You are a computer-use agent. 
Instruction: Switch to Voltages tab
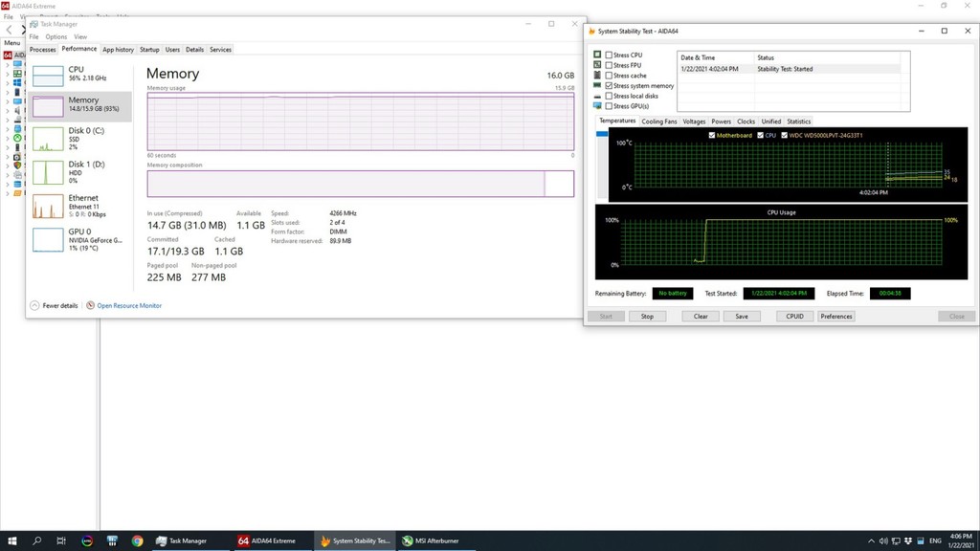pyautogui.click(x=694, y=121)
